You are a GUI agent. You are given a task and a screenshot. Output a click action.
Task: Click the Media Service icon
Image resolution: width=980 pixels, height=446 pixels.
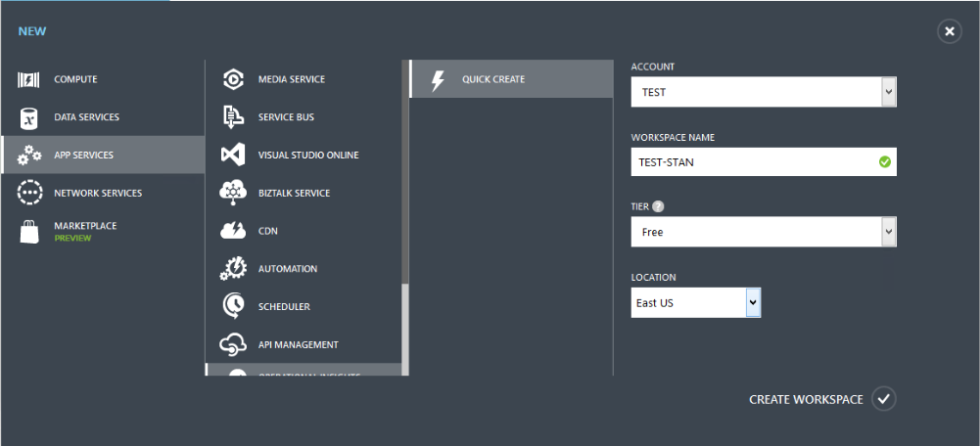click(233, 79)
